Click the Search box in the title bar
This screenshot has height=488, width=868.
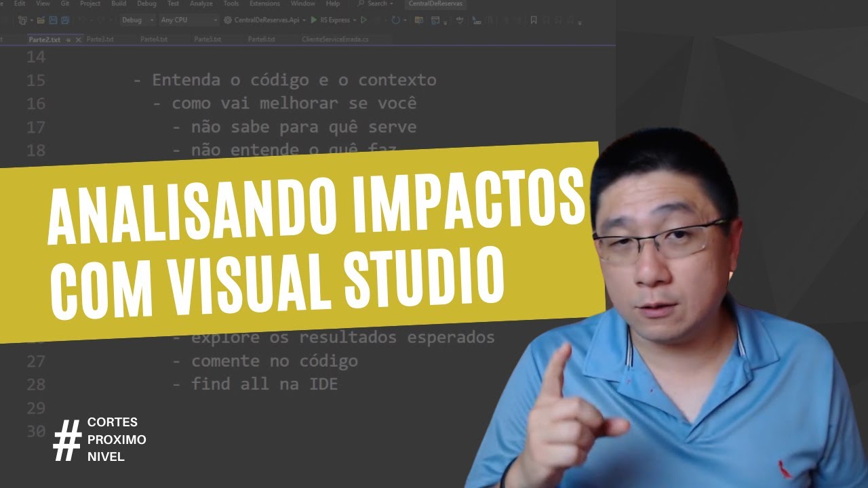click(x=376, y=3)
